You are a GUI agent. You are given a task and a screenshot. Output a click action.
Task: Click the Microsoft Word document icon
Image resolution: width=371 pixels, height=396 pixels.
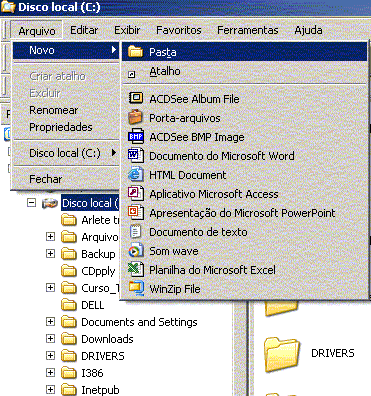(136, 155)
